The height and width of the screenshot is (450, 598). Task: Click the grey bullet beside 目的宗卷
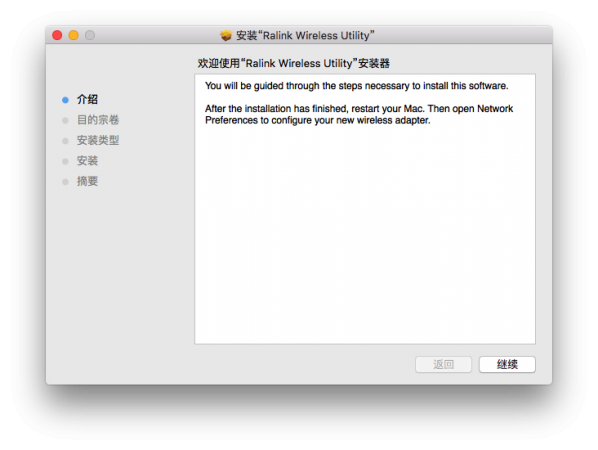(x=65, y=121)
